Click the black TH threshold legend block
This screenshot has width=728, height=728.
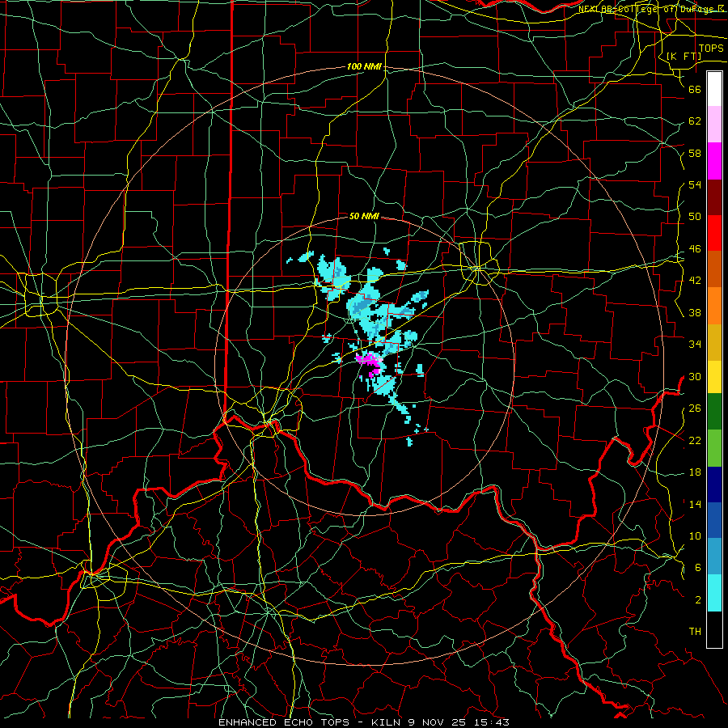[x=714, y=629]
